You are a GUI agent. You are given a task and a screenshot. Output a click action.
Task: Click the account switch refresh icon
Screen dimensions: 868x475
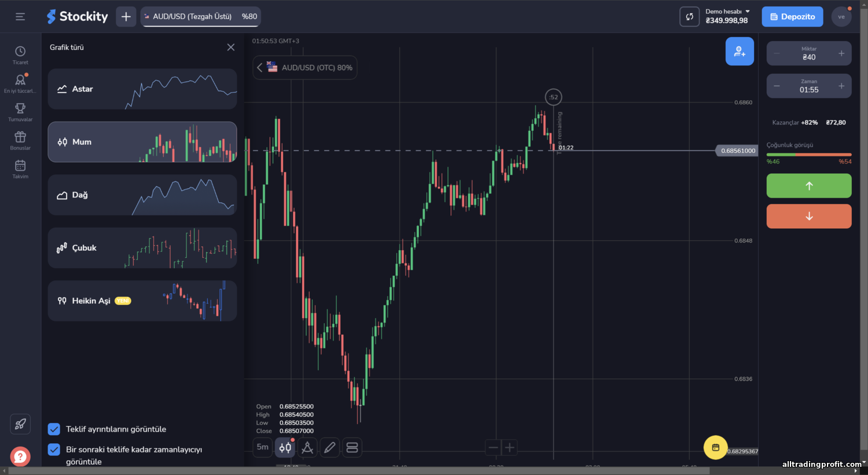click(x=689, y=17)
